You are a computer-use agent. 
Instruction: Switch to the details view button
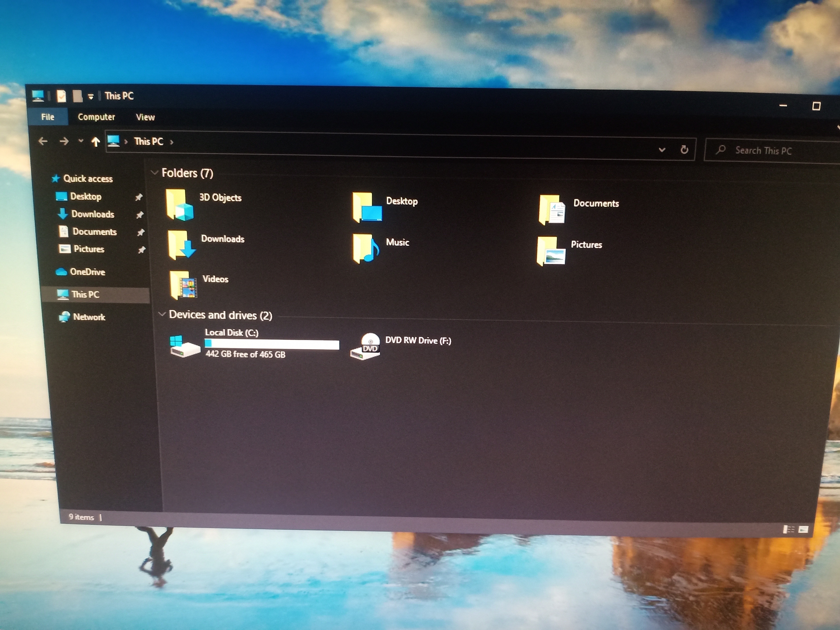click(x=788, y=529)
